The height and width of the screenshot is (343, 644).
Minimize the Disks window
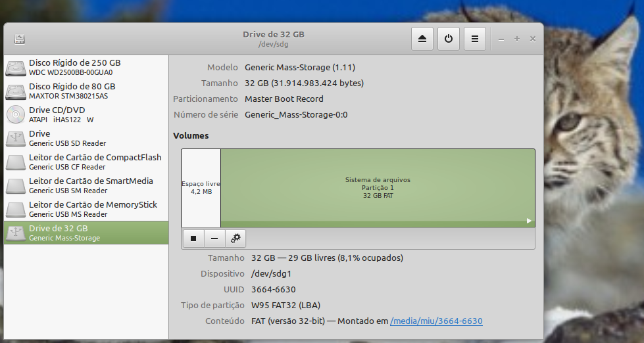tap(501, 39)
